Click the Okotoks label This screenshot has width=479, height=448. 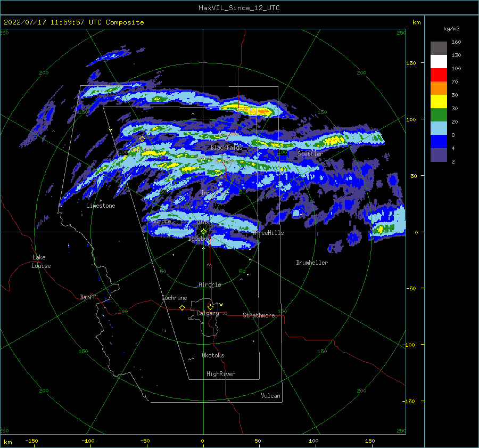tap(213, 356)
